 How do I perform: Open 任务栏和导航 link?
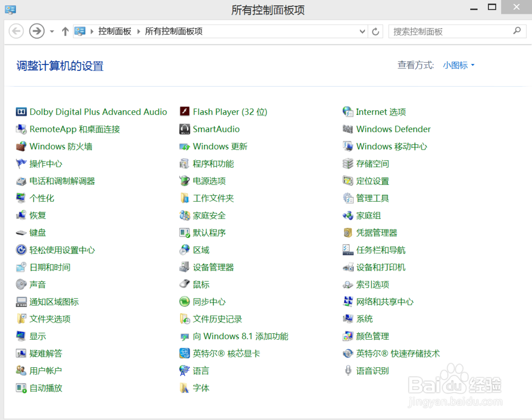tap(381, 250)
